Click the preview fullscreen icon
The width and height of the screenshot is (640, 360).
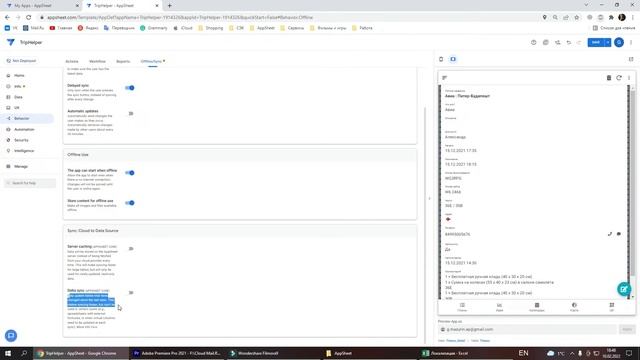631,59
